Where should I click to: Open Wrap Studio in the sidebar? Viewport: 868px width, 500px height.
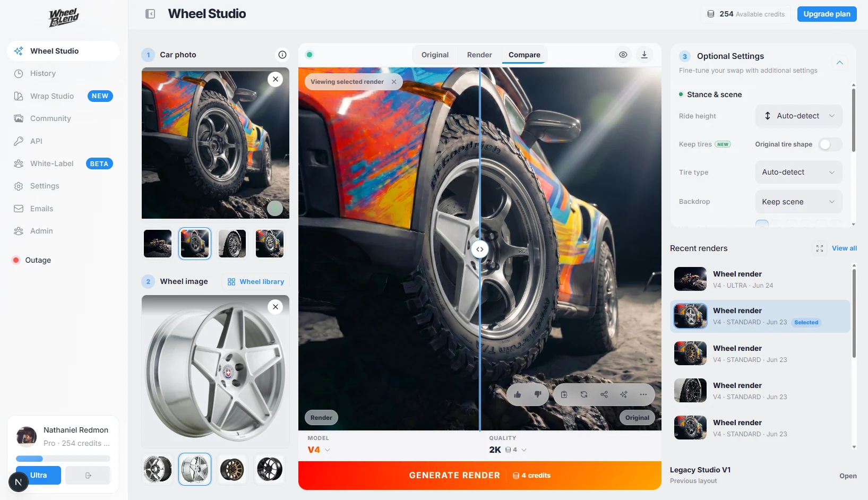click(63, 96)
